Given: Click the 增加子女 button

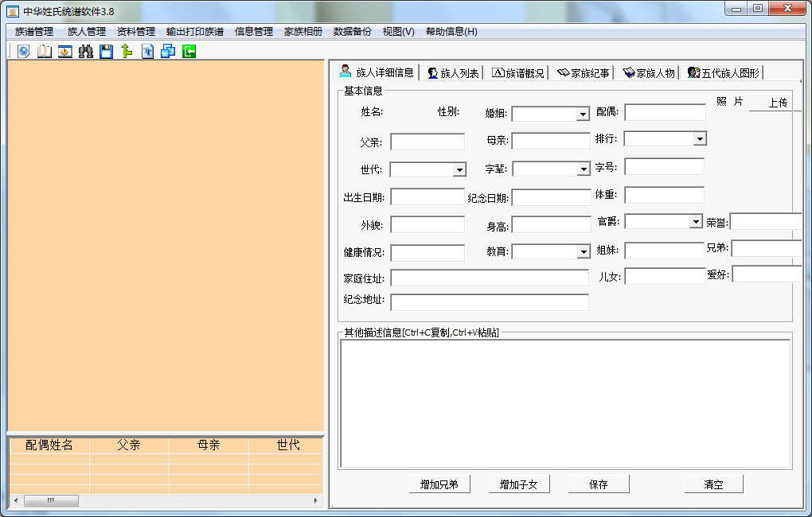Looking at the screenshot, I should click(518, 483).
